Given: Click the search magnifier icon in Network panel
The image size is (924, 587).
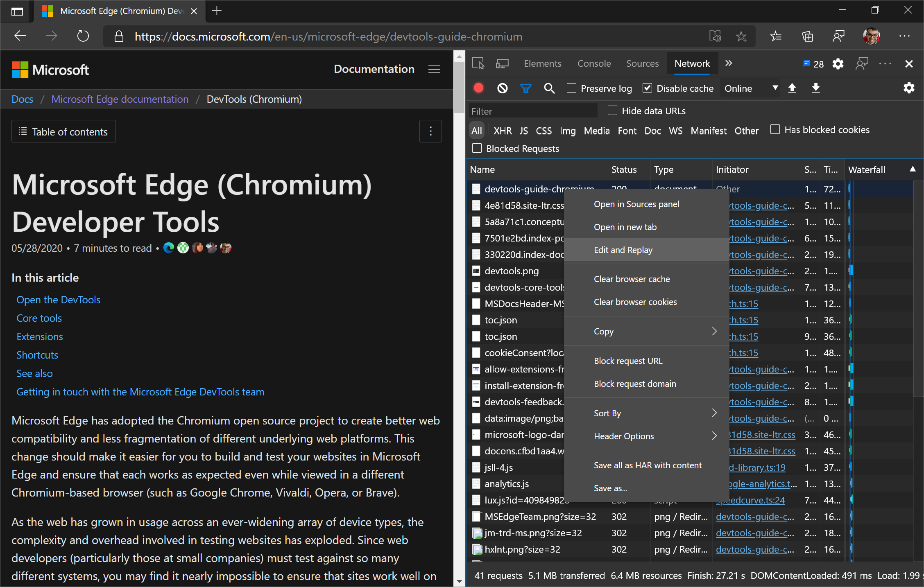Looking at the screenshot, I should point(550,88).
